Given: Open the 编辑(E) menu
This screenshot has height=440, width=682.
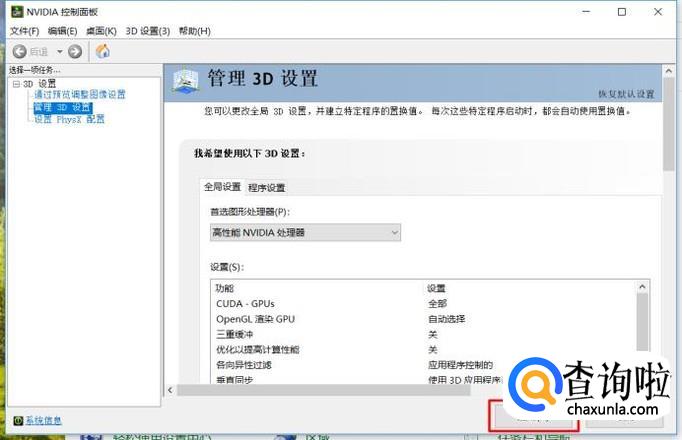Looking at the screenshot, I should click(62, 31).
